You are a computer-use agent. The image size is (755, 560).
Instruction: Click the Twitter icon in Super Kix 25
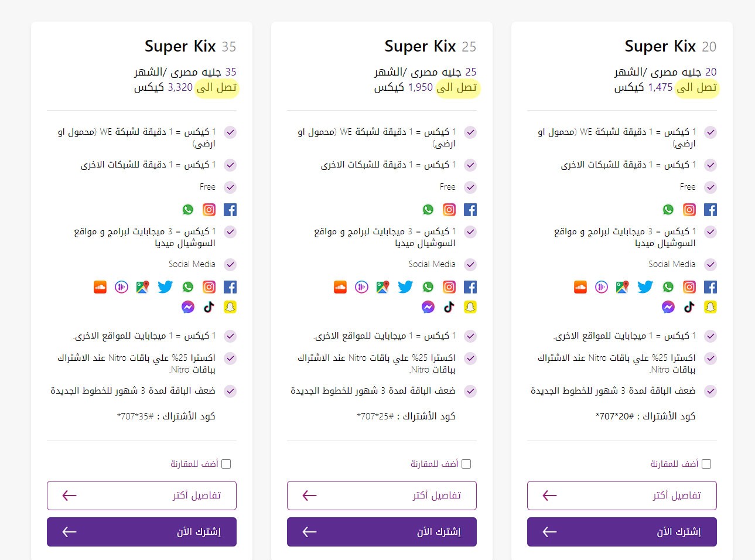405,287
